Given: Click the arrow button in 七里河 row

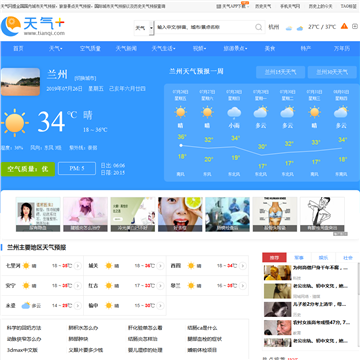Looking at the screenshot, I should click(x=78, y=266).
